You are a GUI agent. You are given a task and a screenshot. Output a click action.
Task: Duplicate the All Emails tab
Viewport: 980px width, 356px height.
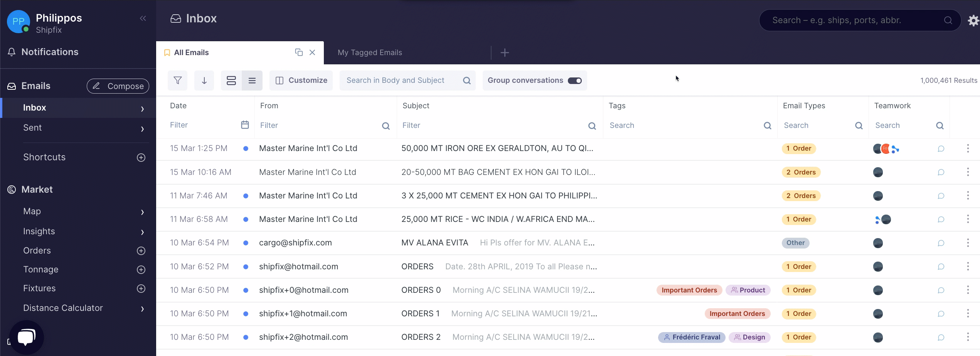[x=299, y=52]
